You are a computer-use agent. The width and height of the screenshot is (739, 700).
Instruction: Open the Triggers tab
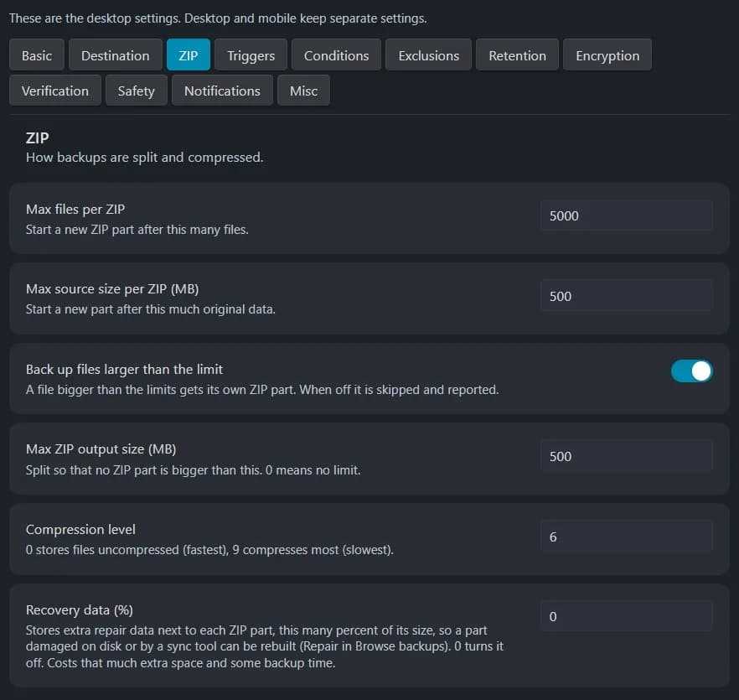pos(251,55)
